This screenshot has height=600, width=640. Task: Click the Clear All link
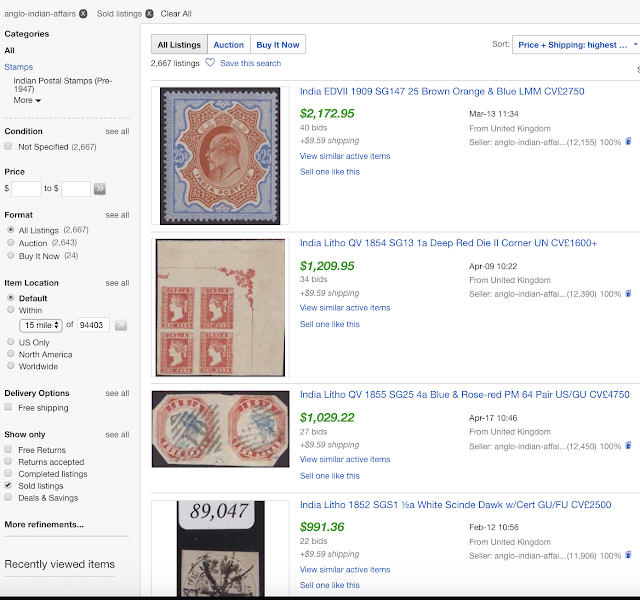(x=176, y=14)
